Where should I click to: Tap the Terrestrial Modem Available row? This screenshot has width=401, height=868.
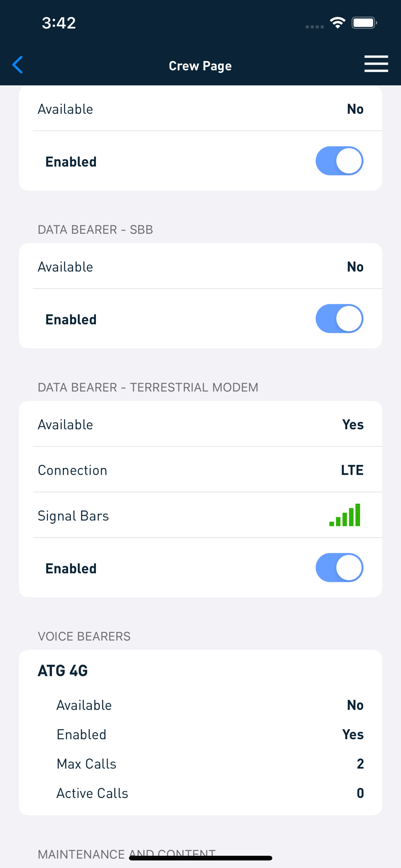tap(200, 424)
